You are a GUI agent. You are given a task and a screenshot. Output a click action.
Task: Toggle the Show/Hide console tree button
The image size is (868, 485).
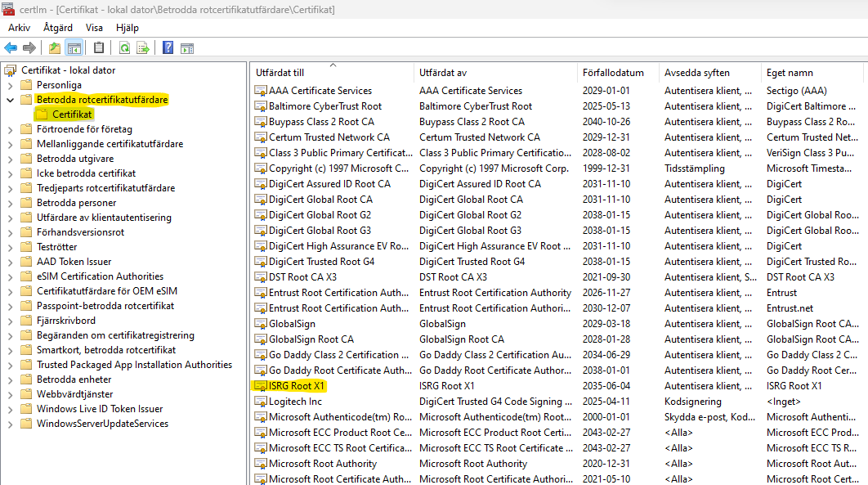click(74, 48)
